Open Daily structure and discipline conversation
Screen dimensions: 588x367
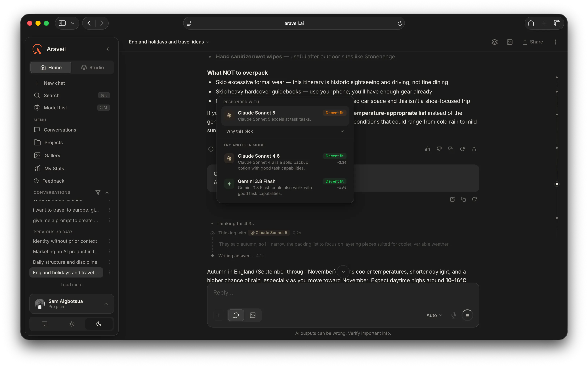point(66,262)
